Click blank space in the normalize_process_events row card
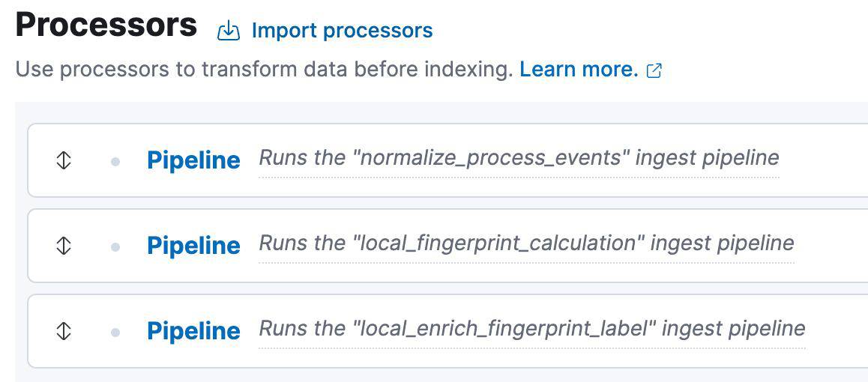Image resolution: width=868 pixels, height=382 pixels. click(825, 160)
